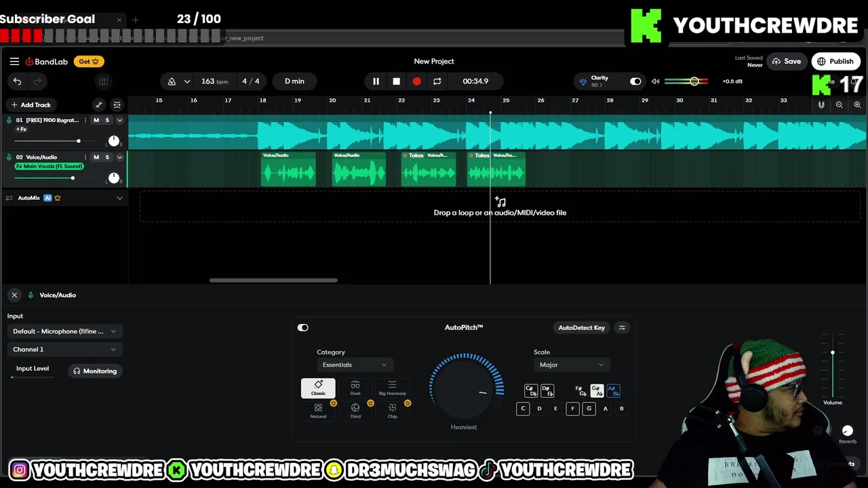
Task: Mute track 01
Action: 96,120
